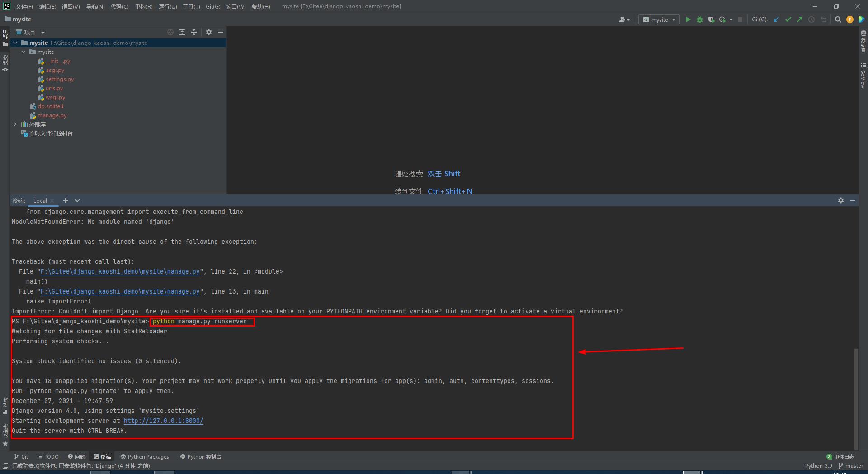Open mysite run configuration dropdown
The image size is (868, 474).
pos(659,19)
